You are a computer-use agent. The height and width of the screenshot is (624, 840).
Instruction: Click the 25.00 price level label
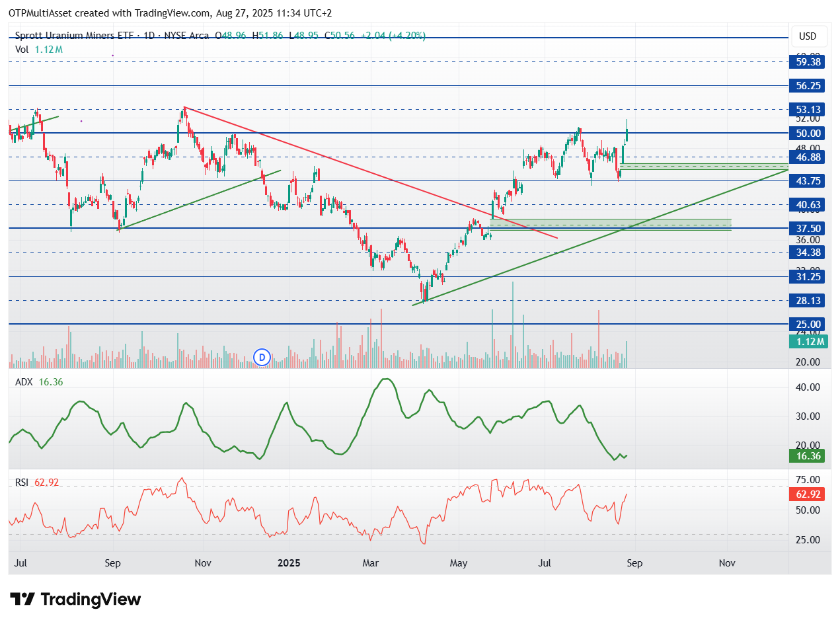807,324
